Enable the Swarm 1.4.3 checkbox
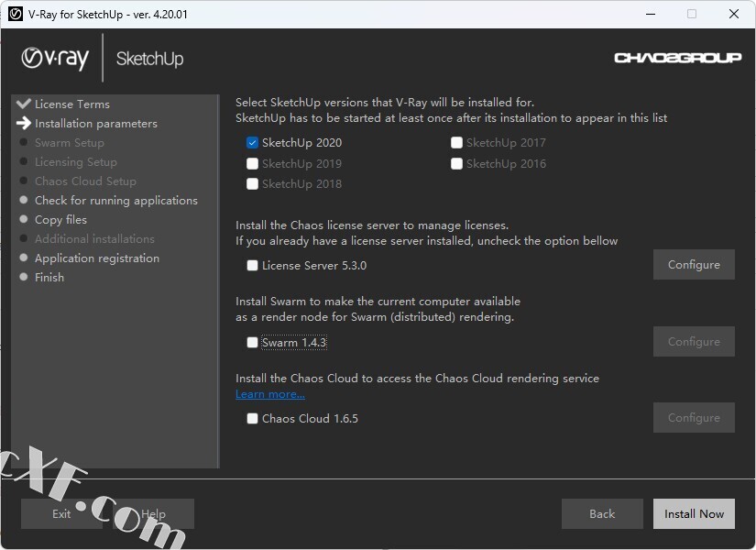Screen dimensions: 756x550 [252, 343]
